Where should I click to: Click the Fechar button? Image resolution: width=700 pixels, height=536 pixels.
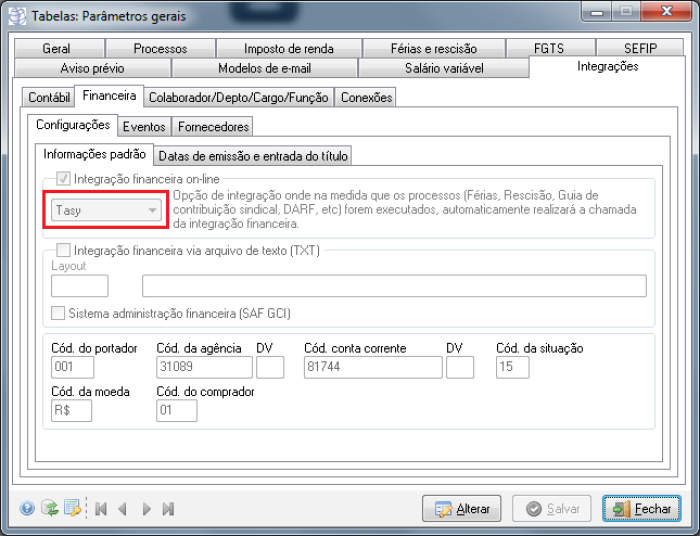point(641,509)
